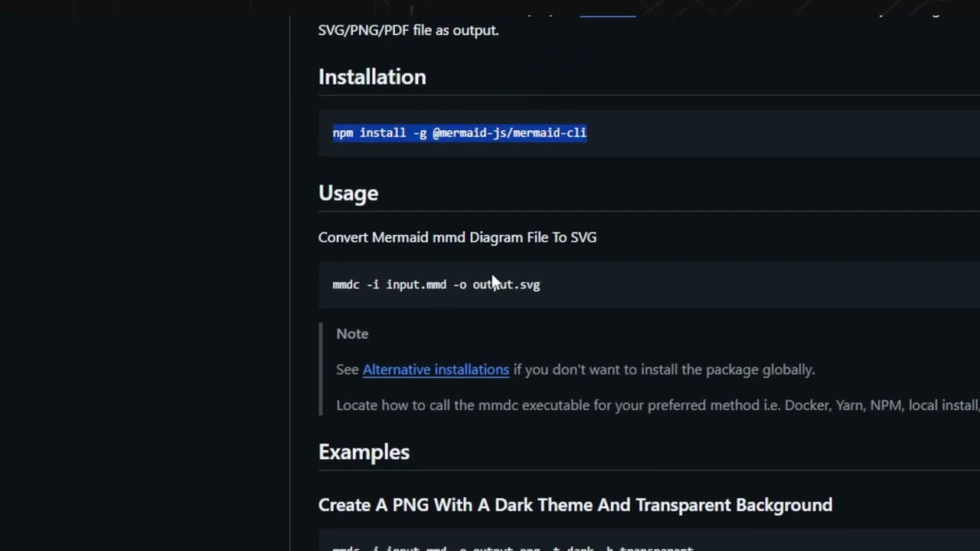Click the highlighted npm install command text
Image resolution: width=980 pixels, height=551 pixels.
point(459,133)
